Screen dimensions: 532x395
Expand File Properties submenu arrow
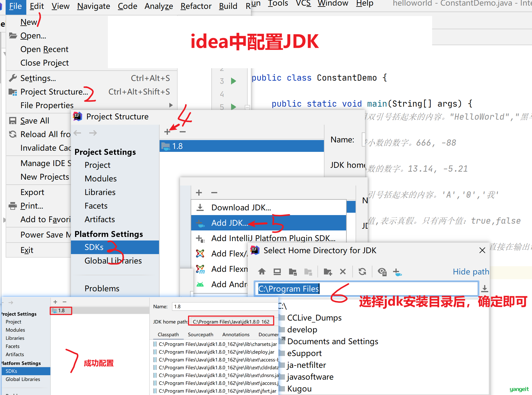(x=171, y=105)
